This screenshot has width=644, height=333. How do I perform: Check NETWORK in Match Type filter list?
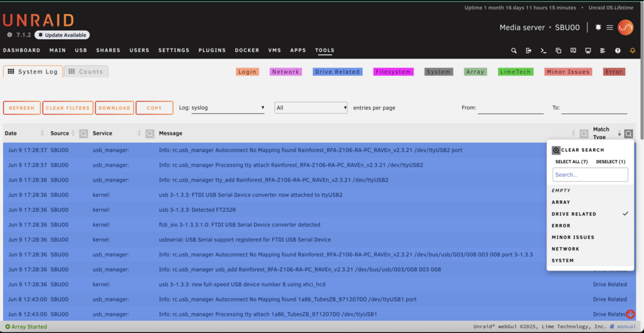[x=590, y=249]
